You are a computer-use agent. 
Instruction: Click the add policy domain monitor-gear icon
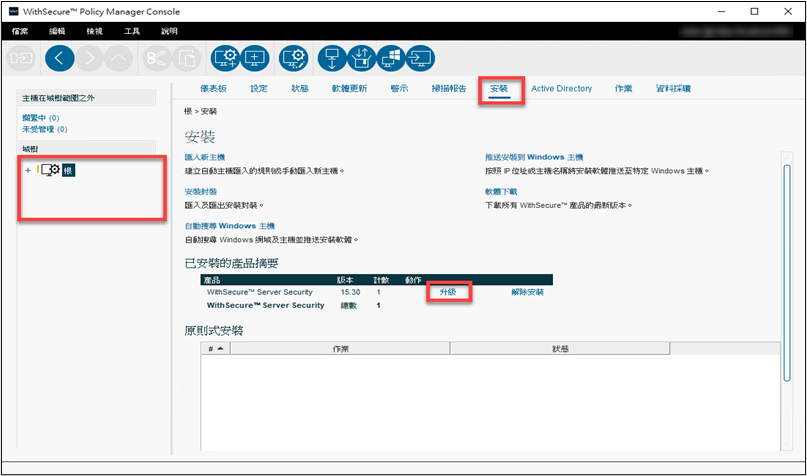pos(225,57)
